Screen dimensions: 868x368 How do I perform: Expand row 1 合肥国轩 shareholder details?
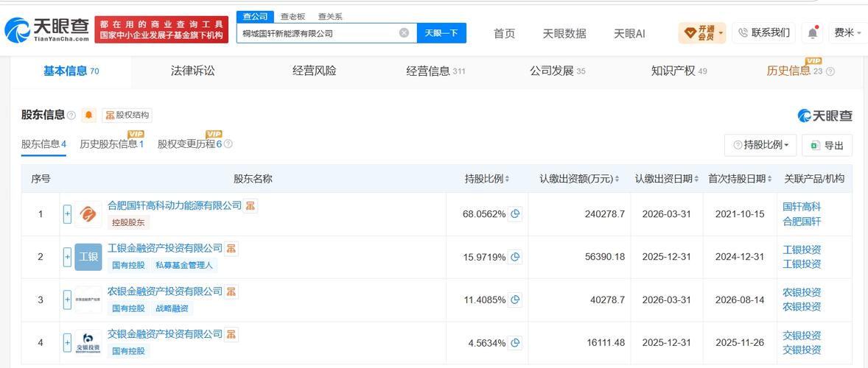[68, 214]
